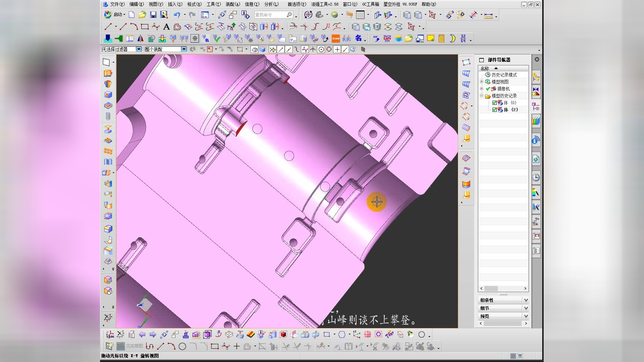The image size is (644, 362).
Task: Collapse the 模型历史记录 tree node
Action: click(x=482, y=96)
